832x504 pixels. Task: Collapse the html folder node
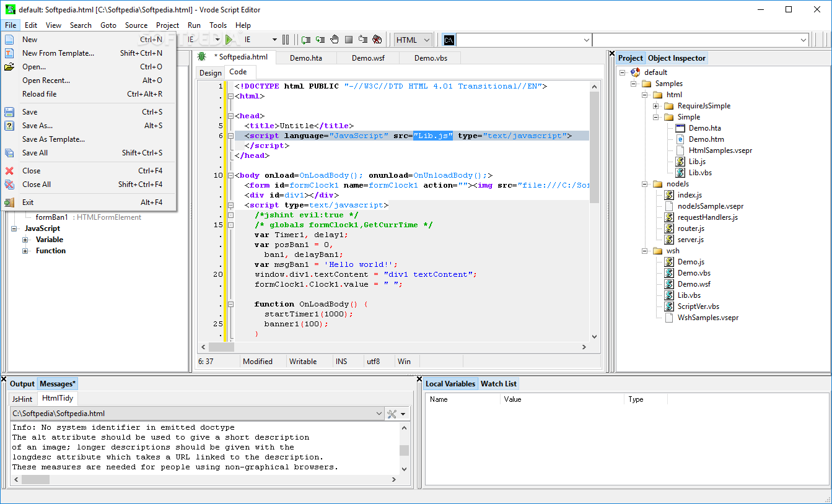tap(644, 95)
